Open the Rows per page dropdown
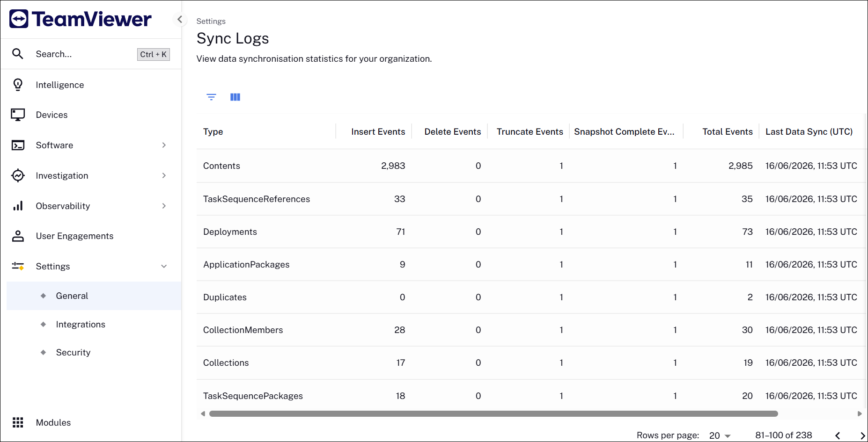This screenshot has height=442, width=868. point(720,435)
